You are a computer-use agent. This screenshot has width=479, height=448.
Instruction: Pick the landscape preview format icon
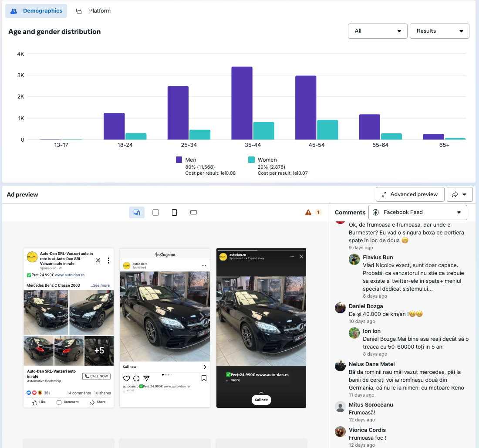tap(194, 213)
